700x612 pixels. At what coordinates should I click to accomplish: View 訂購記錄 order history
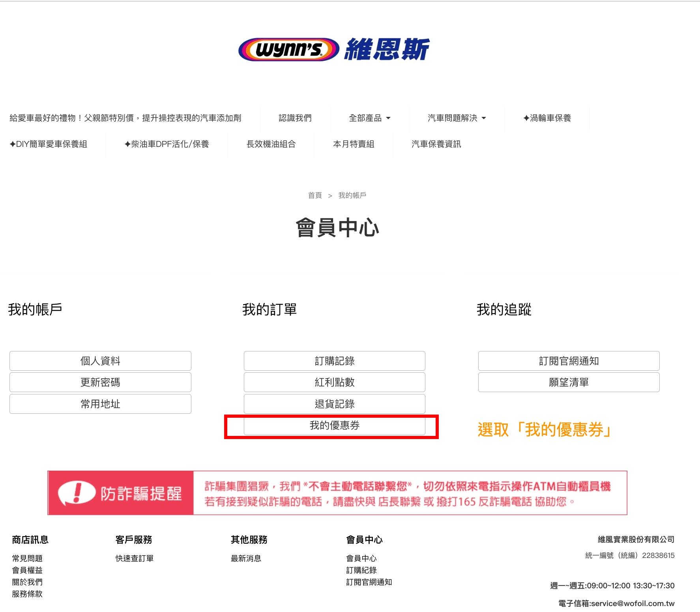[334, 361]
